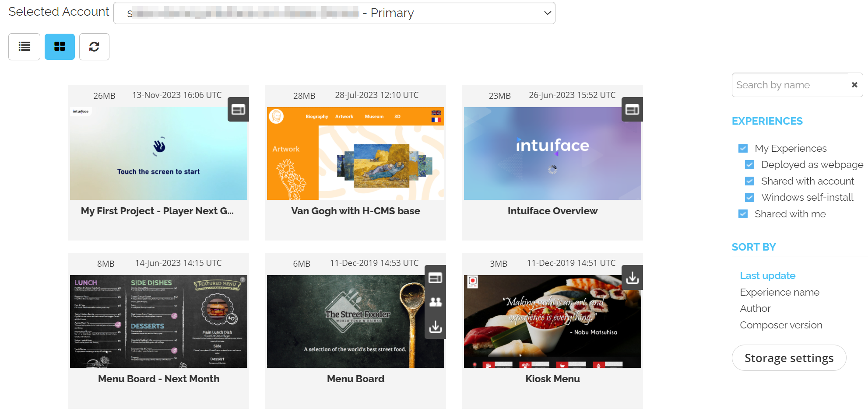Switch to list view layout
868x415 pixels.
click(24, 46)
